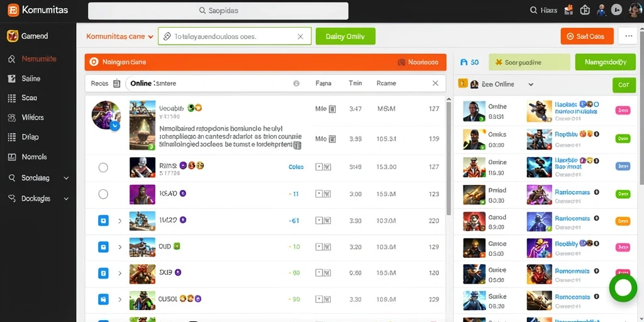The image size is (644, 322).
Task: Click the floating green circle button
Action: [x=623, y=288]
